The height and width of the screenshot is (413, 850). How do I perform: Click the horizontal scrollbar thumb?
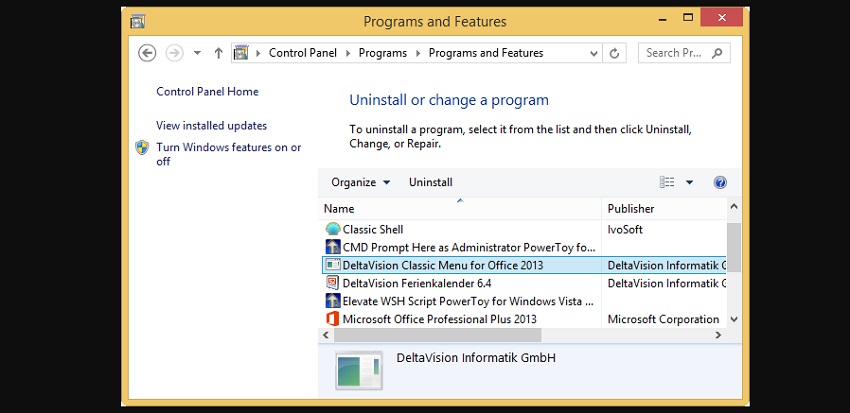(x=437, y=335)
